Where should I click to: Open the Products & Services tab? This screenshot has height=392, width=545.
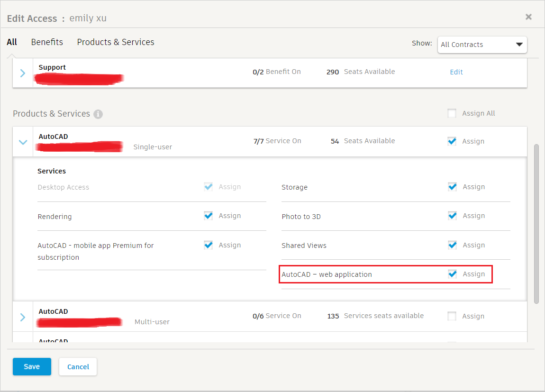tap(116, 42)
